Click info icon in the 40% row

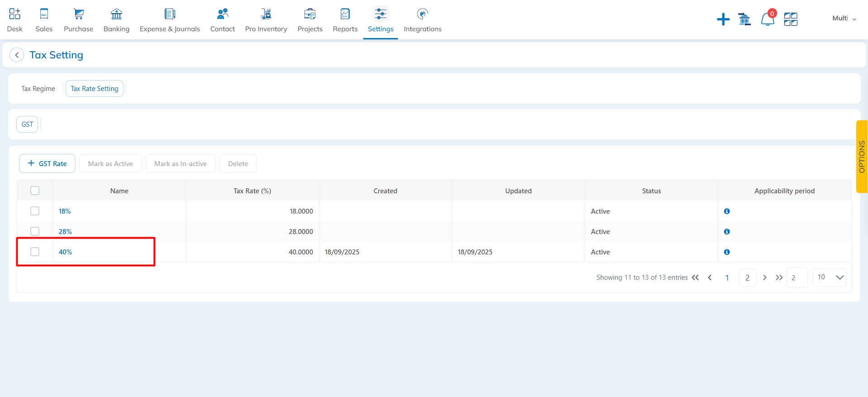[x=727, y=252]
